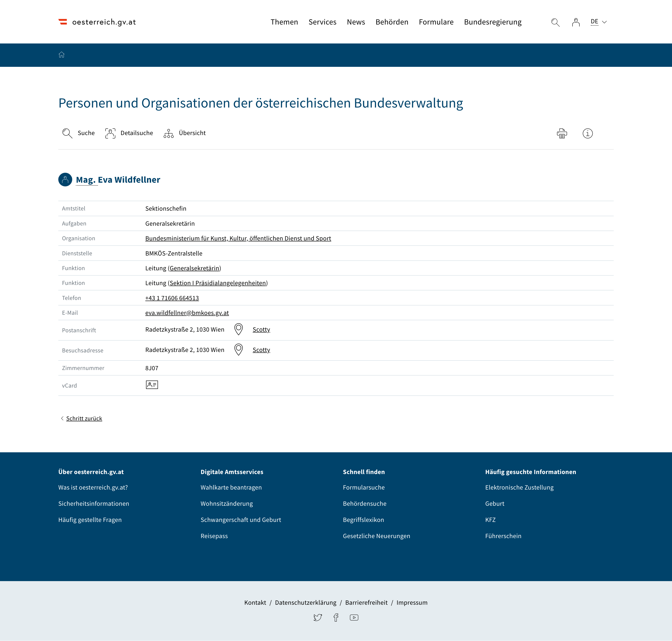Viewport: 672px width, 641px height.
Task: Open the Facebook icon in footer
Action: (336, 617)
